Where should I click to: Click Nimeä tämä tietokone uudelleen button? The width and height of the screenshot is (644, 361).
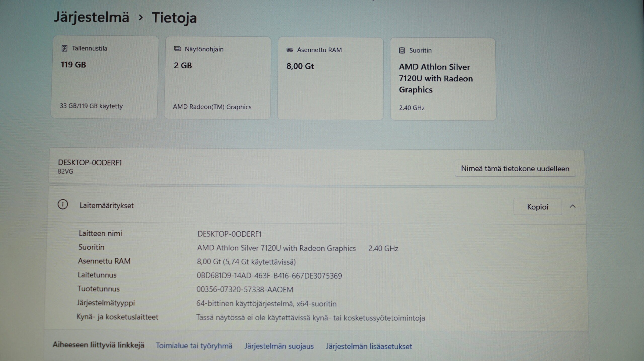point(515,169)
